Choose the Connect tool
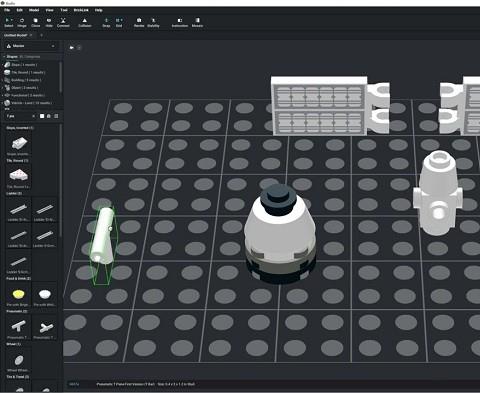 [x=63, y=22]
